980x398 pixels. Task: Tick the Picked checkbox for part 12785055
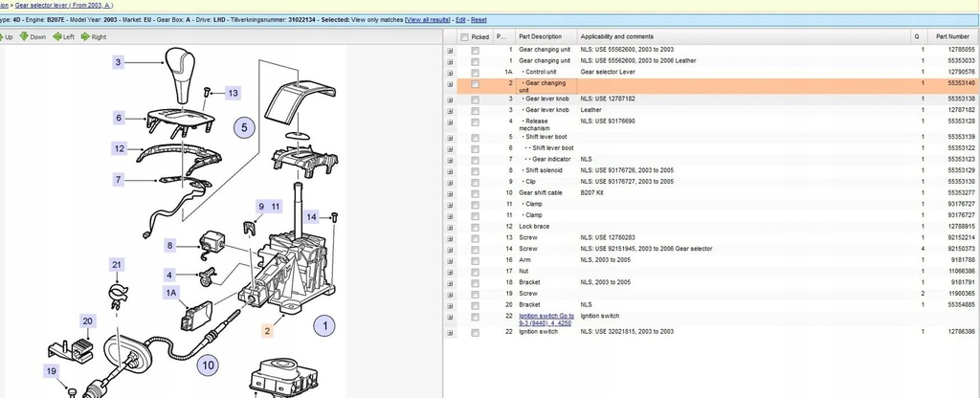click(x=475, y=50)
